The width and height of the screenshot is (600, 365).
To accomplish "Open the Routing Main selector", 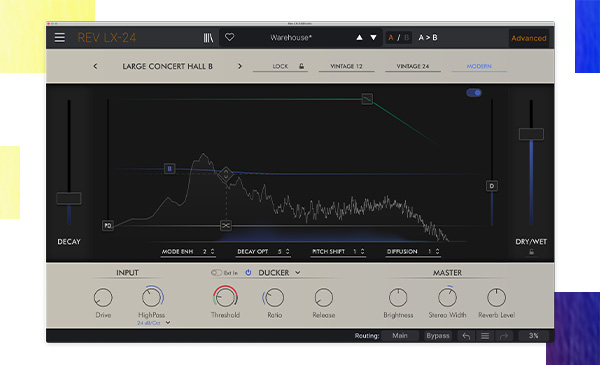I will tap(400, 336).
